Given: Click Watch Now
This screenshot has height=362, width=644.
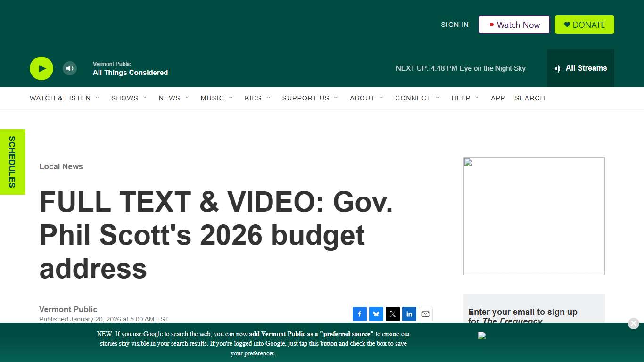Looking at the screenshot, I should 514,25.
